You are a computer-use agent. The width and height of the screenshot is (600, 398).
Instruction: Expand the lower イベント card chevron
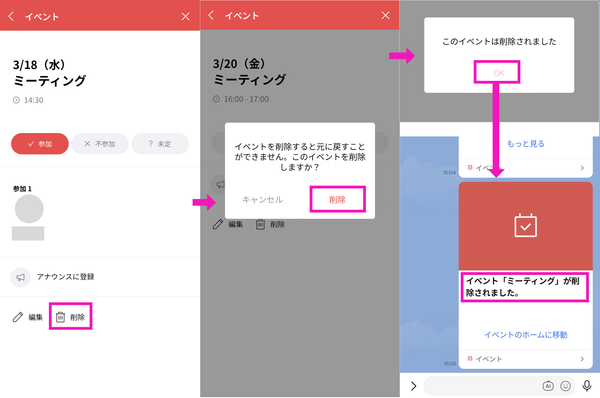pos(582,359)
